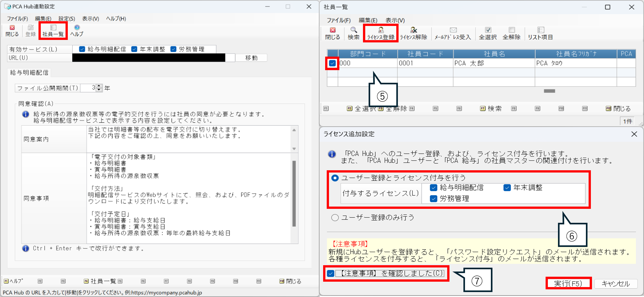Increase ファイル公開期間 with up arrow
The image size is (644, 297).
pyautogui.click(x=99, y=86)
